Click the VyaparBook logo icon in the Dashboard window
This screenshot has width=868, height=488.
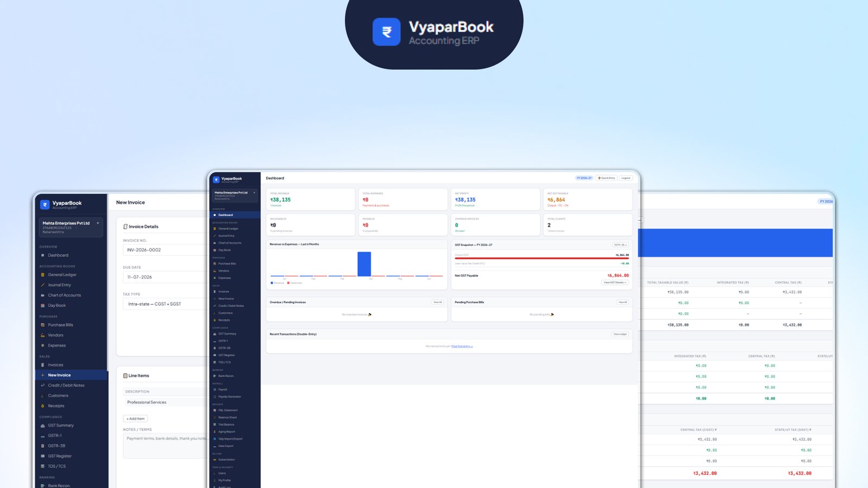pos(216,179)
